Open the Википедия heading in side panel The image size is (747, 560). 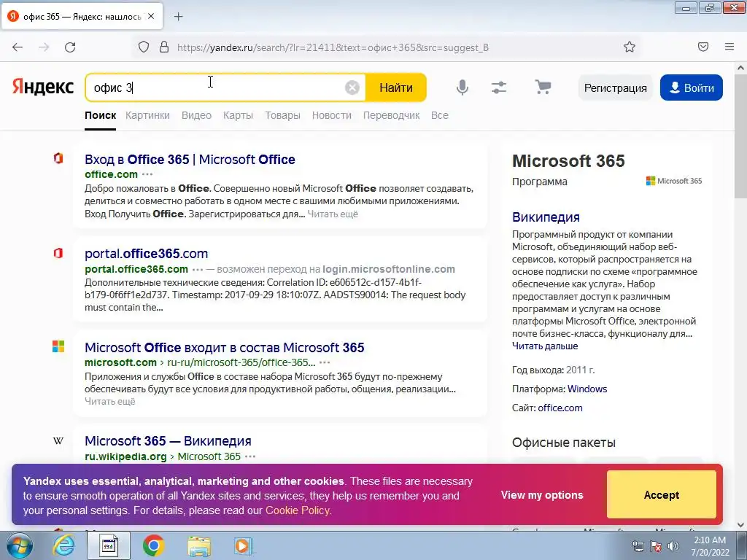coord(546,217)
